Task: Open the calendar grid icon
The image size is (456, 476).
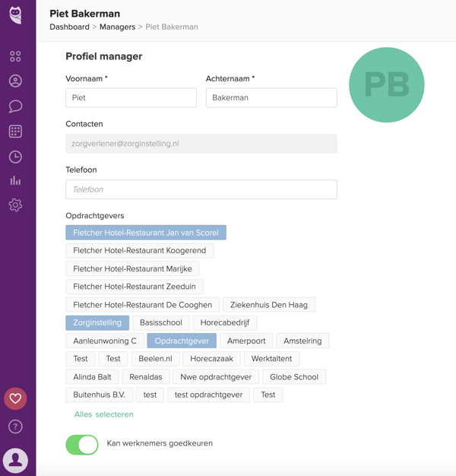Action: 15,132
